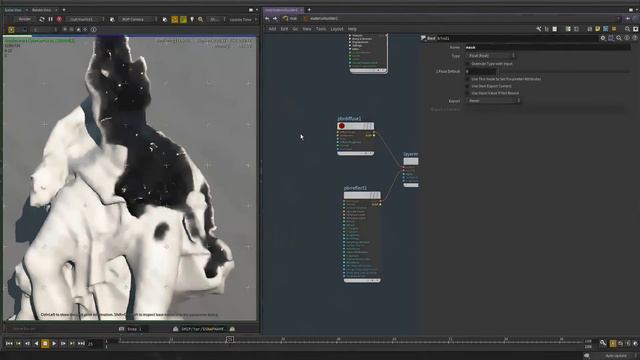
Task: Open the Edit menu in network editor
Action: [x=284, y=29]
